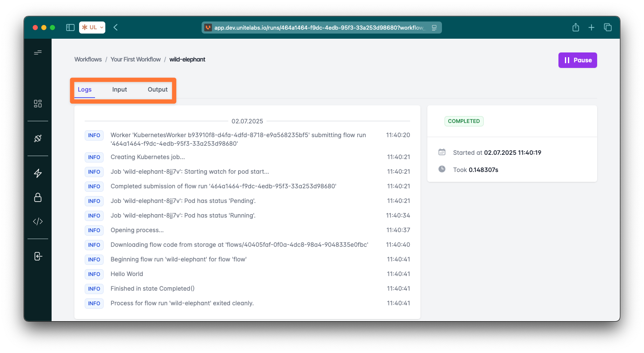Viewport: 644px width, 353px height.
Task: Click the 11:40:40 timestamp
Action: click(398, 245)
